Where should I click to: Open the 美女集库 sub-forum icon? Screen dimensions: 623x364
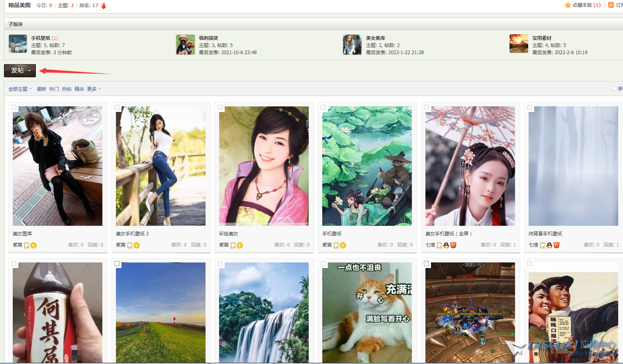click(x=352, y=44)
